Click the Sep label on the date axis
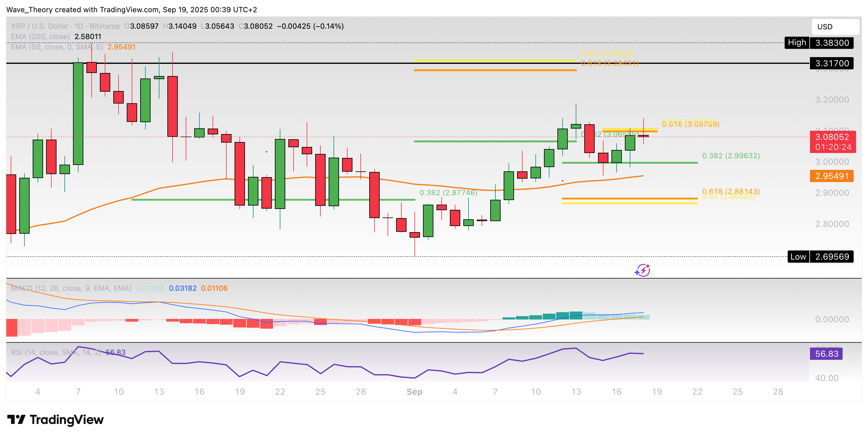Viewport: 868px width, 438px height. coord(414,392)
